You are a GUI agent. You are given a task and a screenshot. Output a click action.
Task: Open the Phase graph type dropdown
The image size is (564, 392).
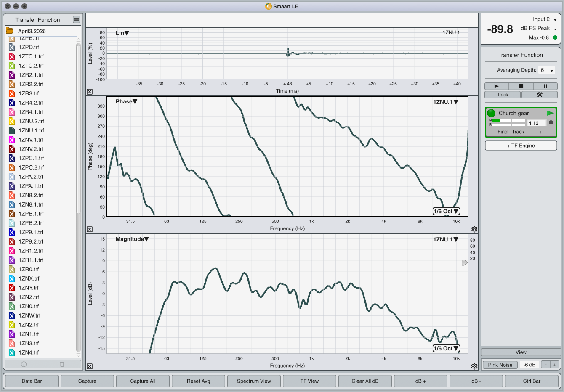[x=127, y=101]
